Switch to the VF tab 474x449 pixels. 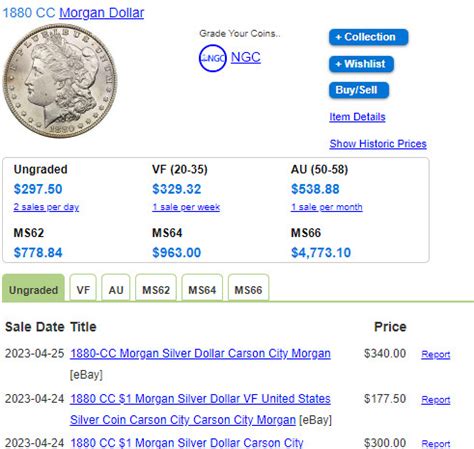83,289
